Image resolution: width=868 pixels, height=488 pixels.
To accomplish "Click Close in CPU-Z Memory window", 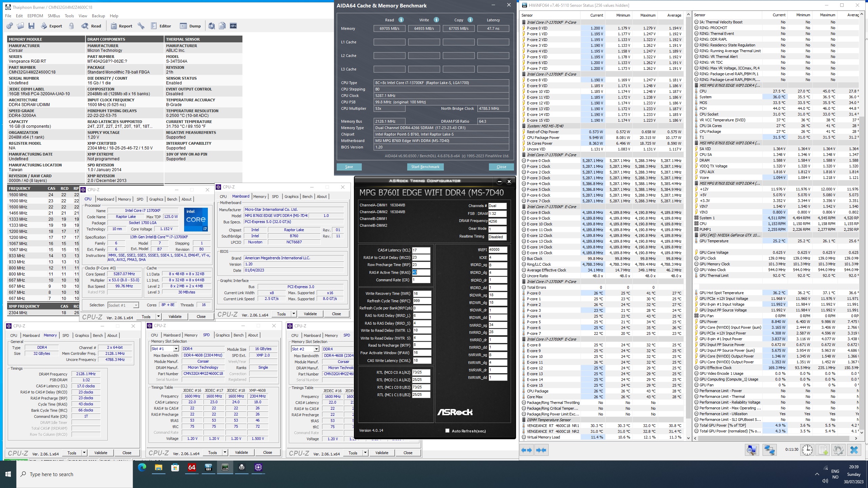I will tap(127, 453).
